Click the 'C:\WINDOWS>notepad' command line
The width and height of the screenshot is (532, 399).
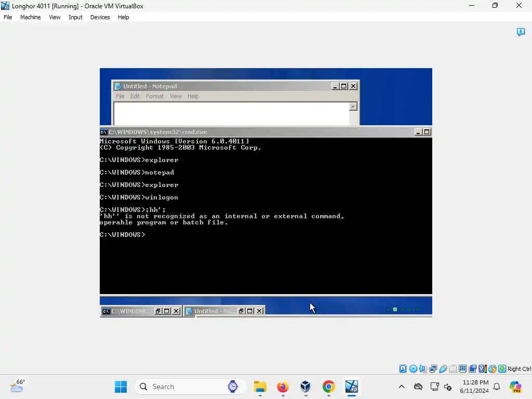click(x=137, y=172)
